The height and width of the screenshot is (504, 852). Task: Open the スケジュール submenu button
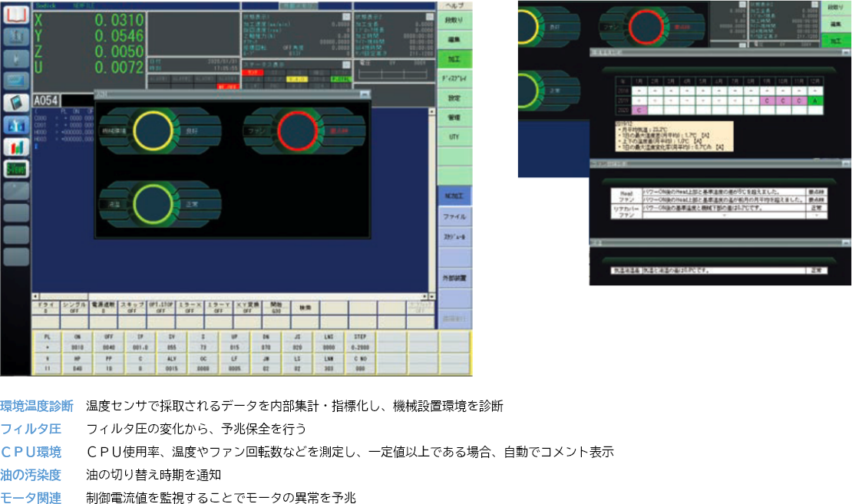tap(454, 237)
